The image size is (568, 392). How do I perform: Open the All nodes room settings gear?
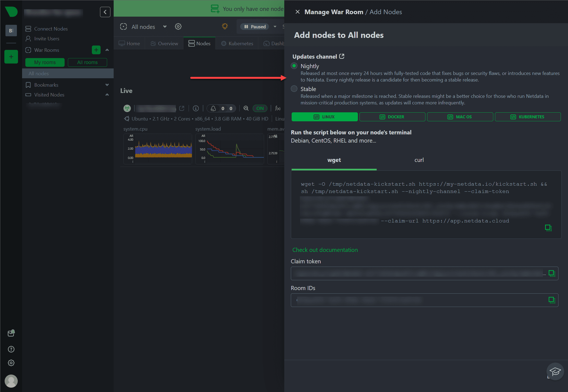click(178, 26)
